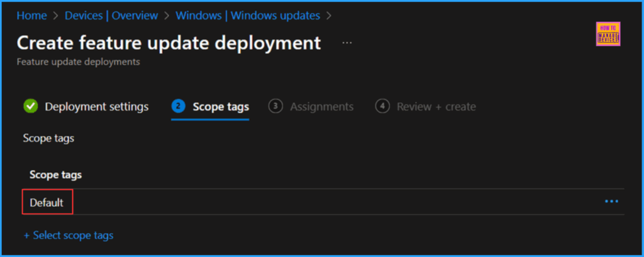Viewport: 644px width, 257px height.
Task: Open the Review + create tab
Action: coord(436,107)
